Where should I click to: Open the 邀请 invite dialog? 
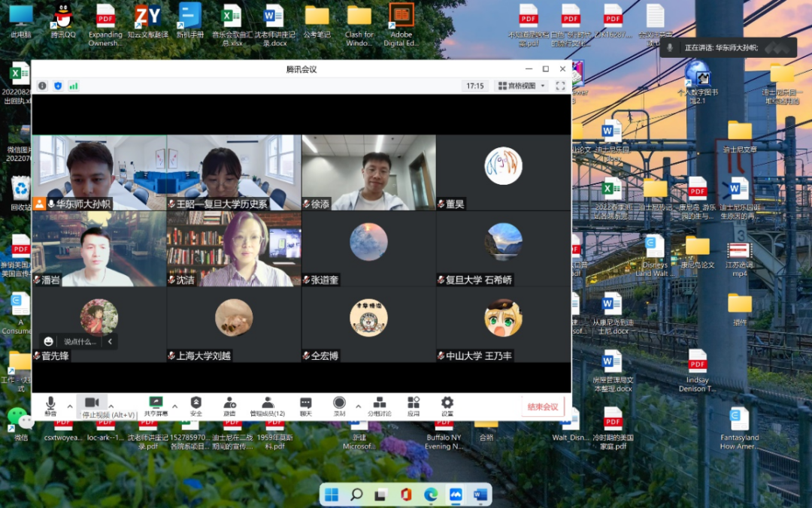click(x=229, y=407)
